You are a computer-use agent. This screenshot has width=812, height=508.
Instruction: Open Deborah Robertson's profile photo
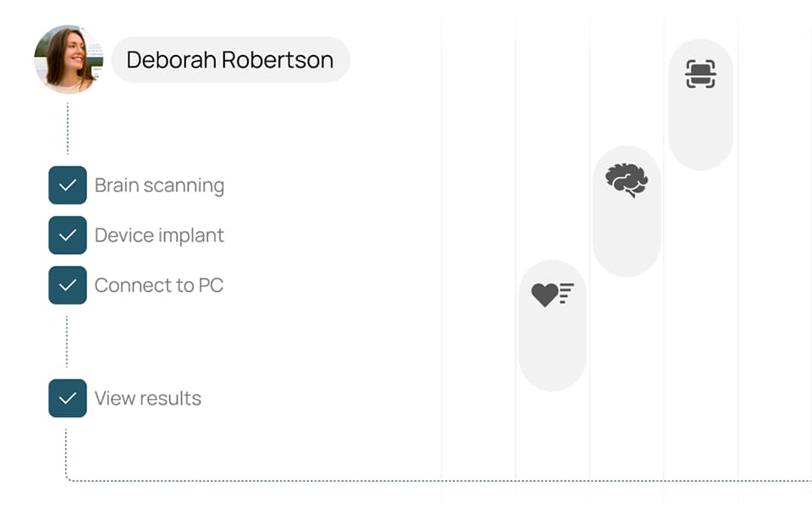(x=68, y=59)
